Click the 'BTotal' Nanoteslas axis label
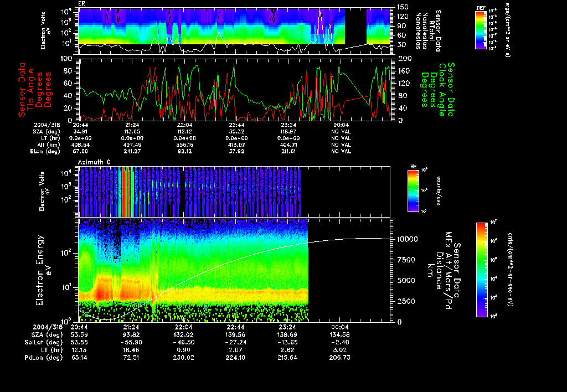Image resolution: width=567 pixels, height=392 pixels. click(431, 31)
